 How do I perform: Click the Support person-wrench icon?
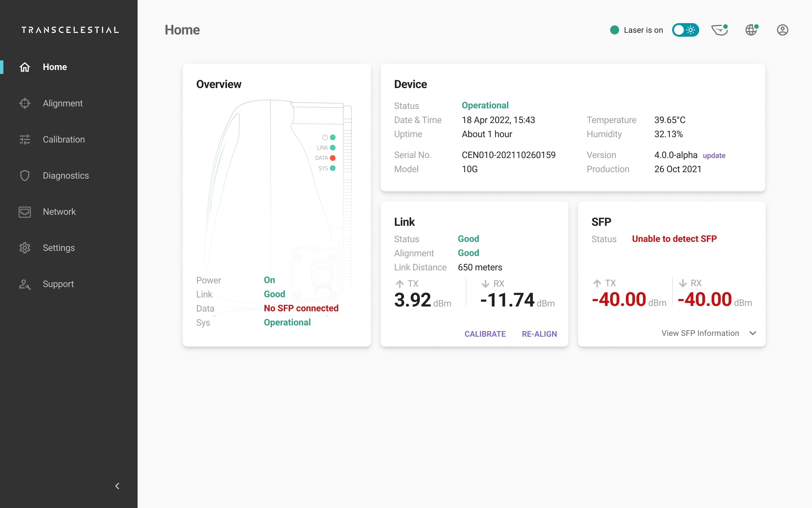coord(25,284)
